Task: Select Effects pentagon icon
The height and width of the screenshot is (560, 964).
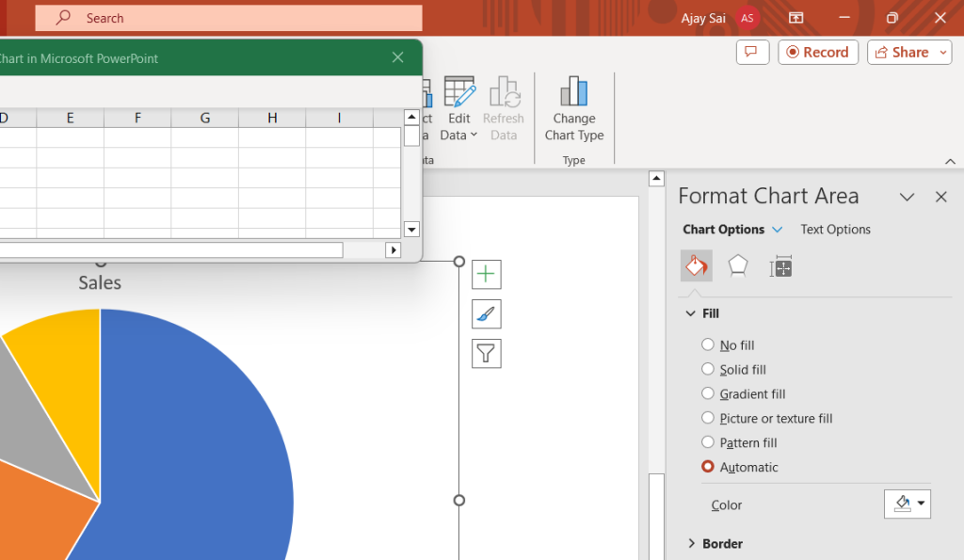Action: coord(738,266)
